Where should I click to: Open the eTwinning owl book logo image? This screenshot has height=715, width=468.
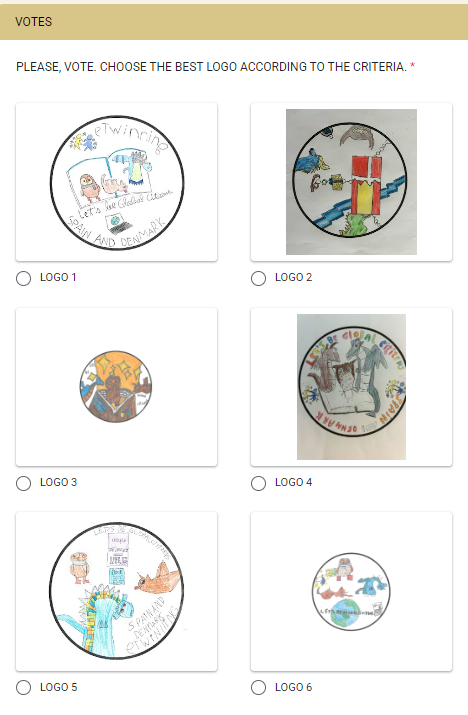[117, 182]
